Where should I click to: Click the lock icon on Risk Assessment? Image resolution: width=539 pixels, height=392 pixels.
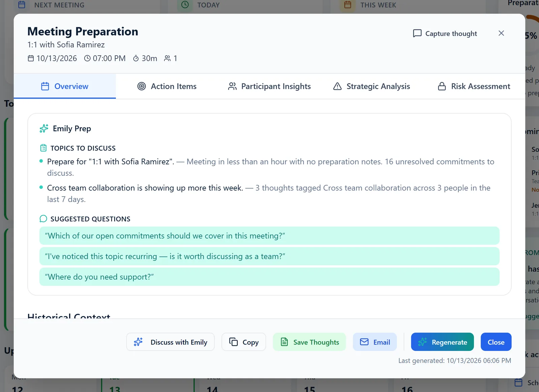click(442, 86)
